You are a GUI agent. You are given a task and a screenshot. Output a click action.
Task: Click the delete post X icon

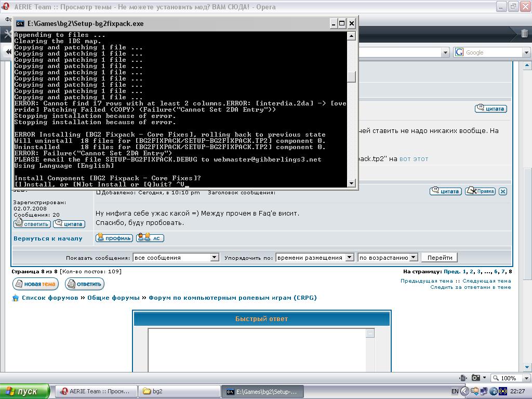[502, 191]
